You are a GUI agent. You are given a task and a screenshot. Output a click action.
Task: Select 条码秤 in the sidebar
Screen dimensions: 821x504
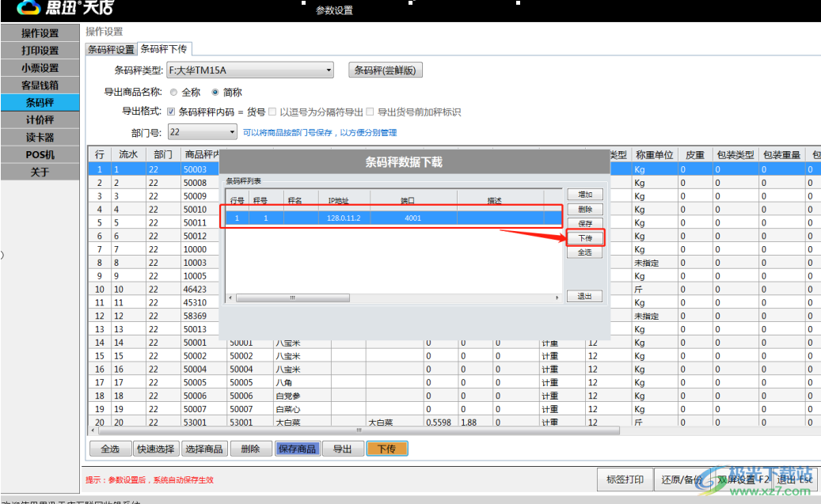(x=40, y=102)
